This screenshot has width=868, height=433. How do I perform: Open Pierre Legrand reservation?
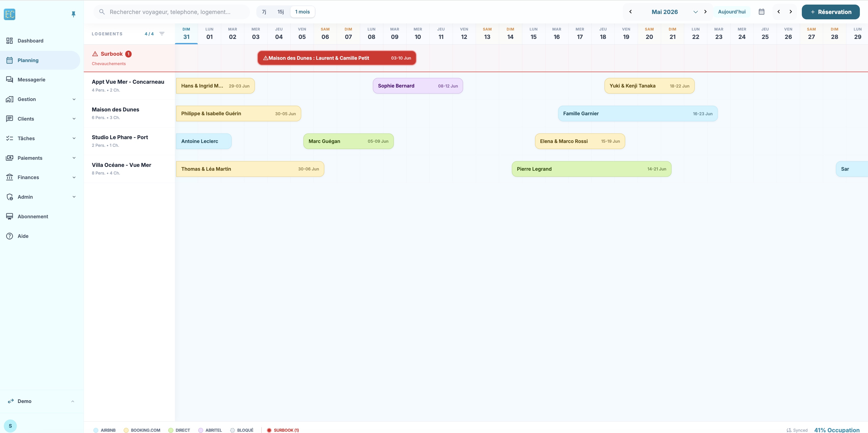coord(591,169)
